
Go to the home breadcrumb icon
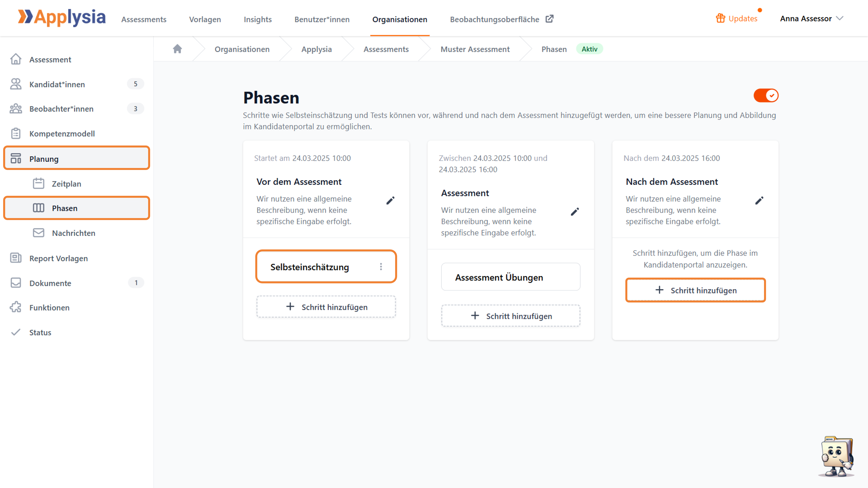coord(177,49)
